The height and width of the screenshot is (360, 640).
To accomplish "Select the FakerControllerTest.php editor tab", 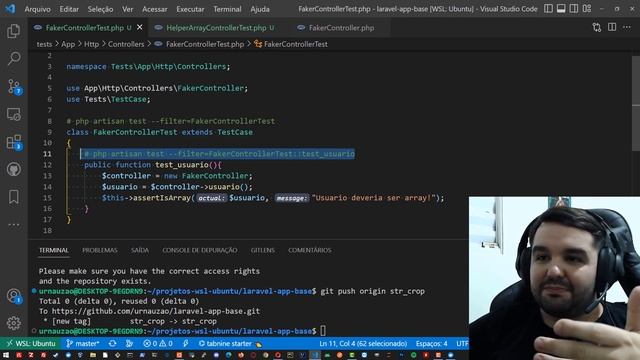I will (x=84, y=28).
